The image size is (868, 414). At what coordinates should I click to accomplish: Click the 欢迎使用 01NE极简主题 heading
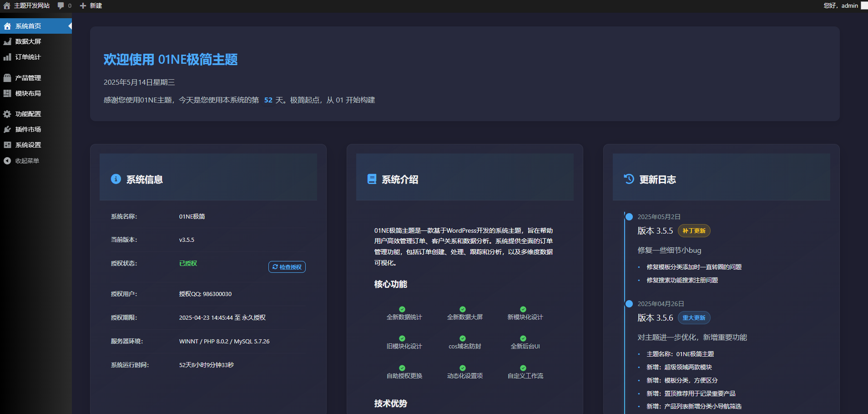(x=171, y=60)
